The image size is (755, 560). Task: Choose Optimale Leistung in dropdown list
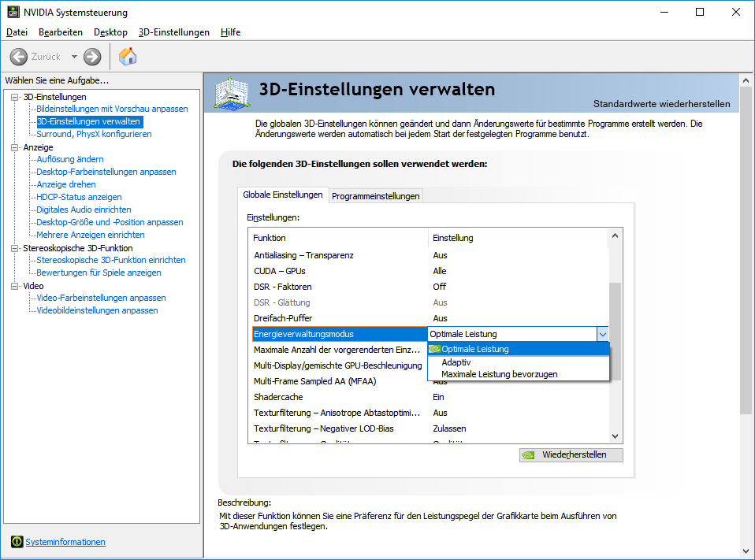pyautogui.click(x=518, y=349)
